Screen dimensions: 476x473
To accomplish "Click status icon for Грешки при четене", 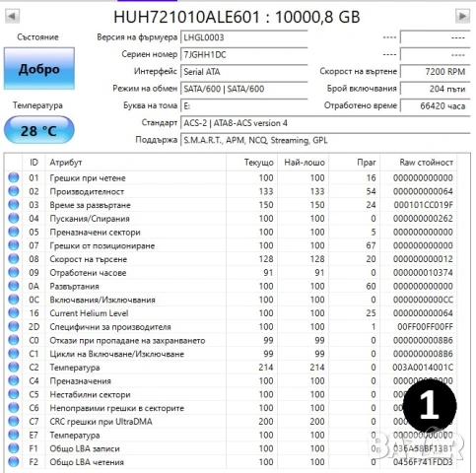I will 14,177.
